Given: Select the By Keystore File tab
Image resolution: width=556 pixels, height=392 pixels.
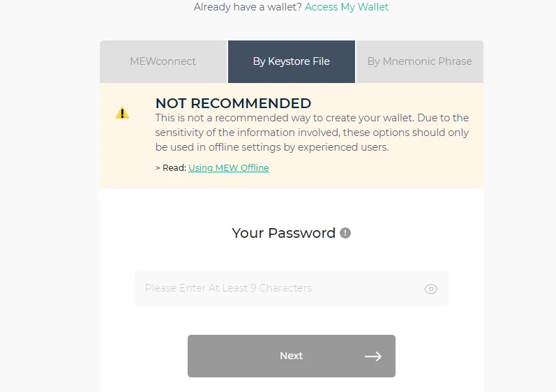Looking at the screenshot, I should [292, 61].
